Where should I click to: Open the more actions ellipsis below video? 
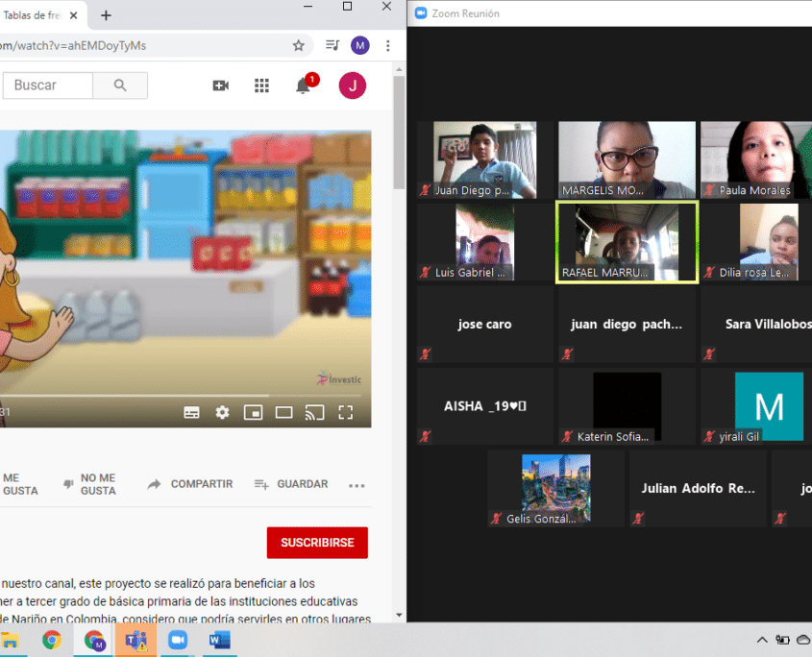357,485
